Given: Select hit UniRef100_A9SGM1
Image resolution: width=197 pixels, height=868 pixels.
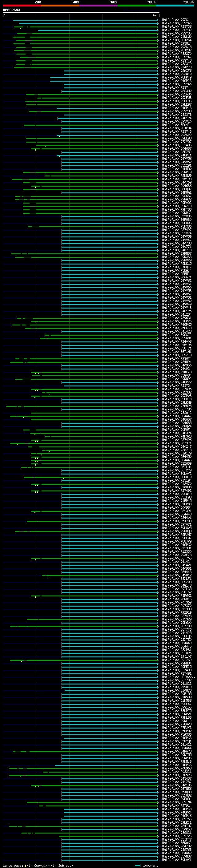Looking at the screenshot, I should [176, 338].
